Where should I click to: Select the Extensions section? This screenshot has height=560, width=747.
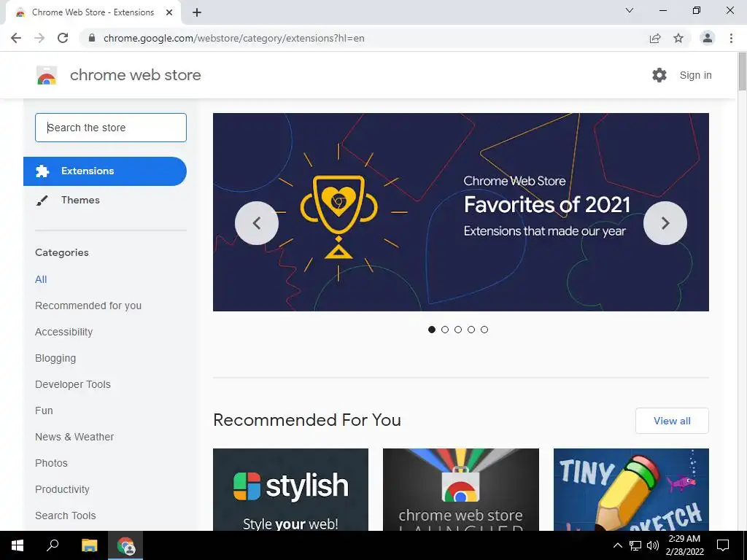point(105,171)
